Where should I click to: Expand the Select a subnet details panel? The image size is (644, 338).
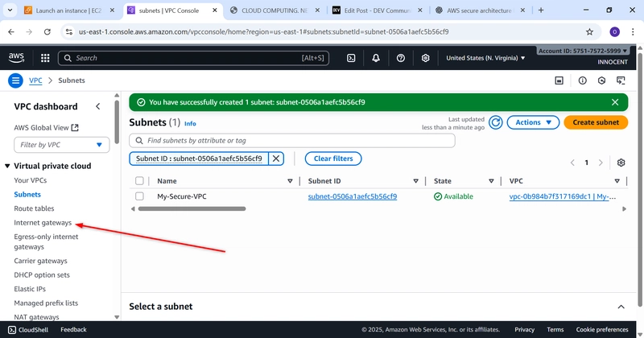point(621,307)
